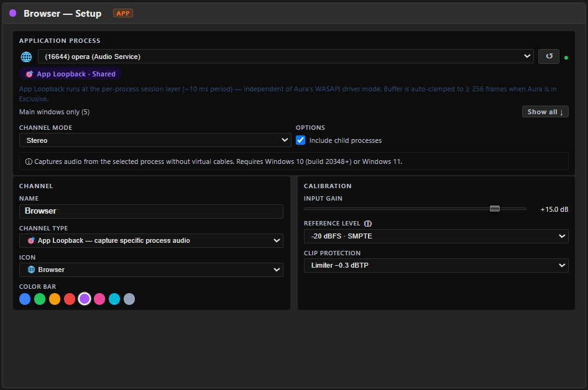Select the cyan color bar swatch
588x390 pixels.
(114, 299)
